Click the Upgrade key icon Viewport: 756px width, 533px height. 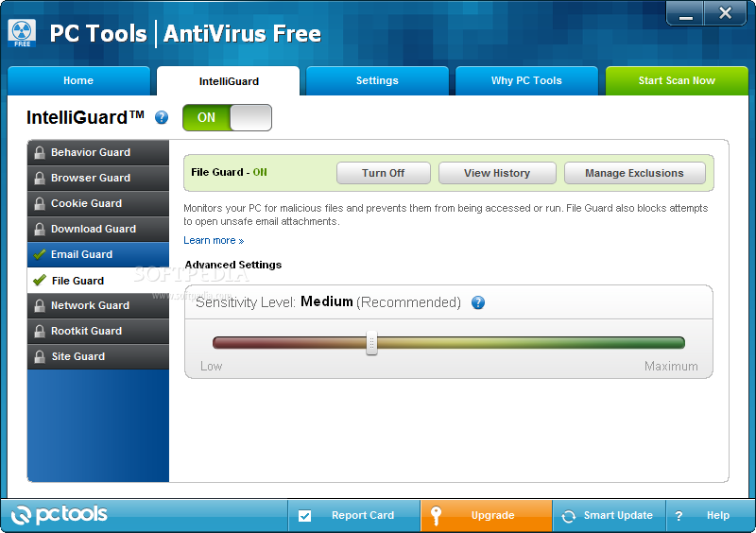[x=436, y=516]
